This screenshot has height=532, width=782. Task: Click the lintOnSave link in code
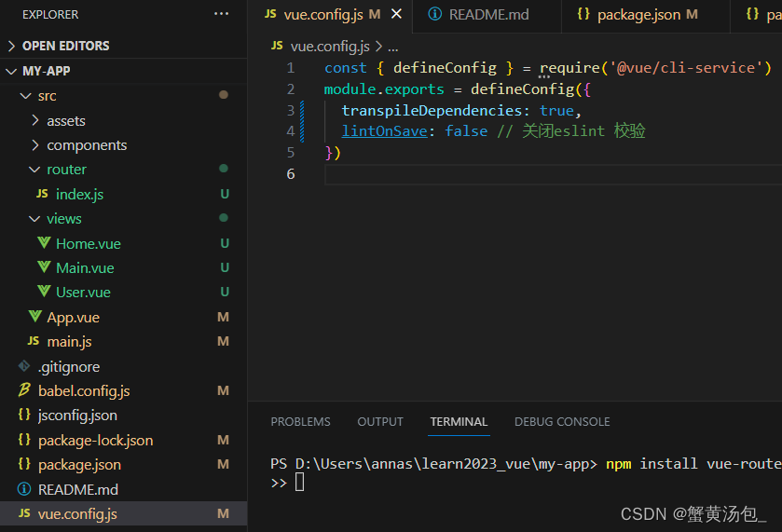pyautogui.click(x=384, y=131)
